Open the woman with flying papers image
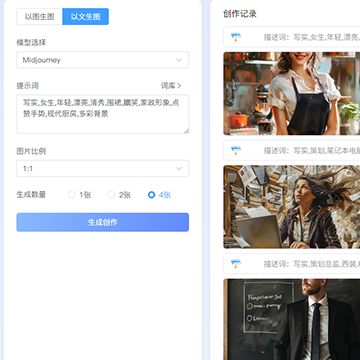 pos(292,207)
